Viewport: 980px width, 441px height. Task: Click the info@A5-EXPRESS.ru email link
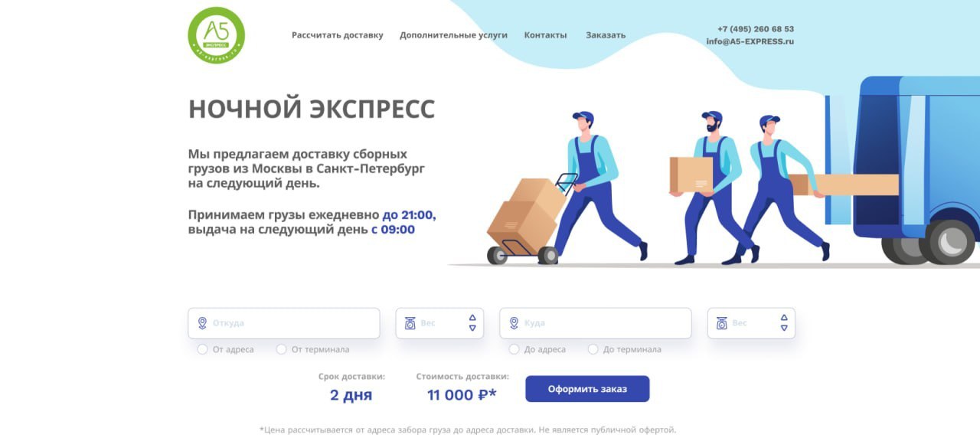click(x=750, y=41)
